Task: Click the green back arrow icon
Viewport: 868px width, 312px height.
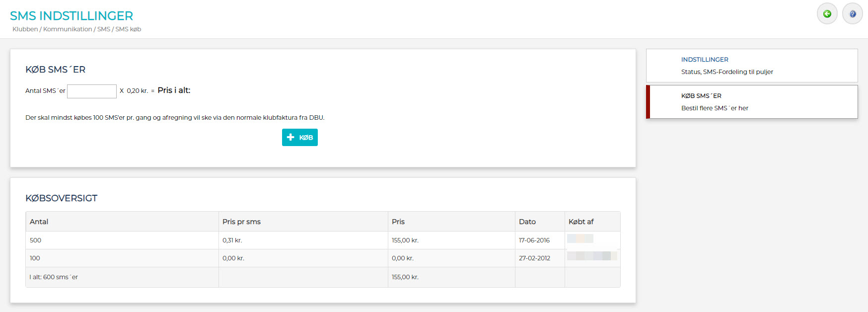Action: tap(827, 14)
